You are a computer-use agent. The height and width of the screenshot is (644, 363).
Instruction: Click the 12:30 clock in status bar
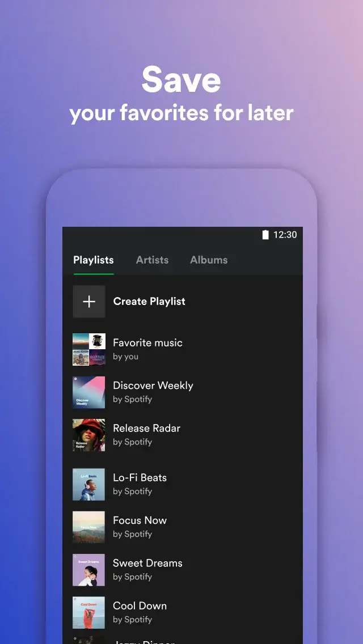[x=285, y=235]
